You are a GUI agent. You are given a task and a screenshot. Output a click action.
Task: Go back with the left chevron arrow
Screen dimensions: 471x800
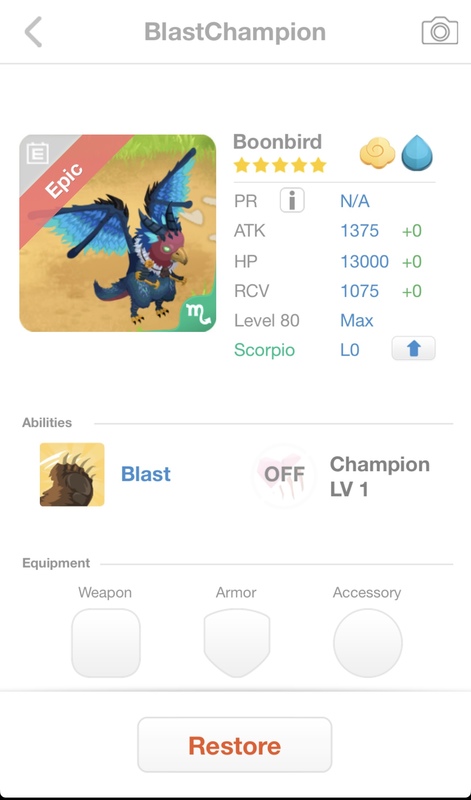(34, 32)
